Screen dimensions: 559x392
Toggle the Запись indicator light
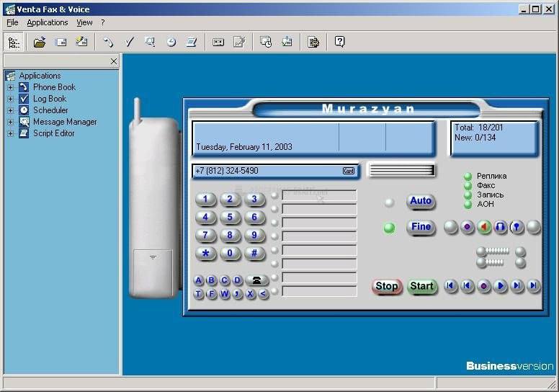(x=468, y=195)
